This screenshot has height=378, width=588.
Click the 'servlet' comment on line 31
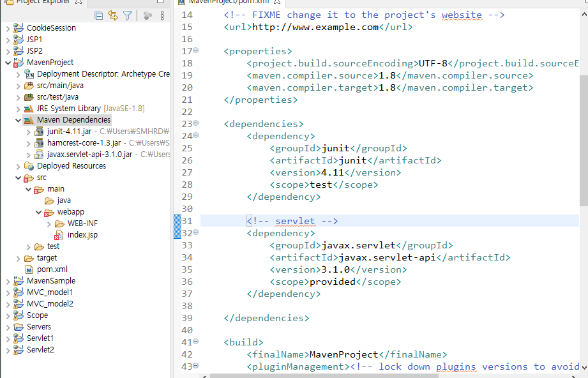pyautogui.click(x=295, y=222)
